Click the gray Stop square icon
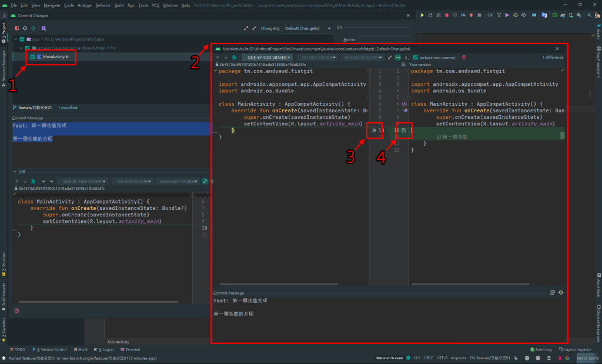 coord(479,15)
